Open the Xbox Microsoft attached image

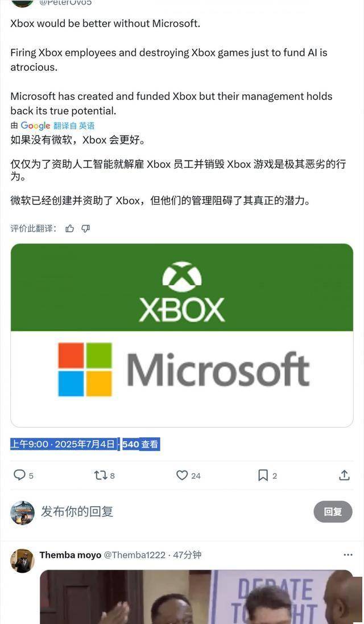coord(181,335)
